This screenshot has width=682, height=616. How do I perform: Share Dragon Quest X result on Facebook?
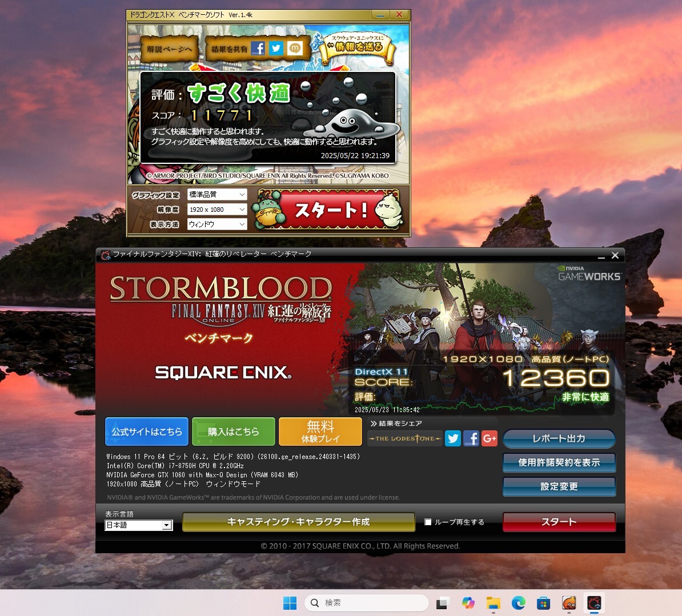[258, 49]
